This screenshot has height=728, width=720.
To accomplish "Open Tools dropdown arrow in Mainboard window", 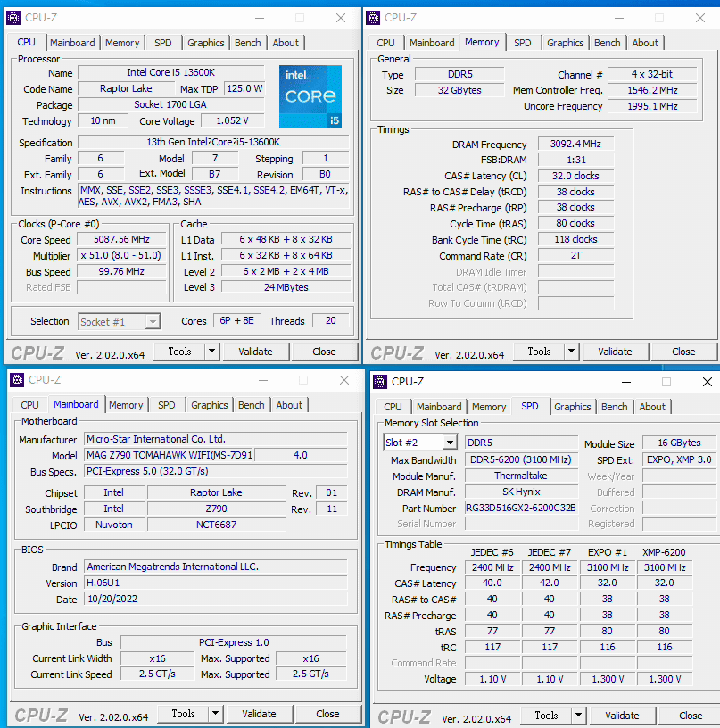I will 215,714.
